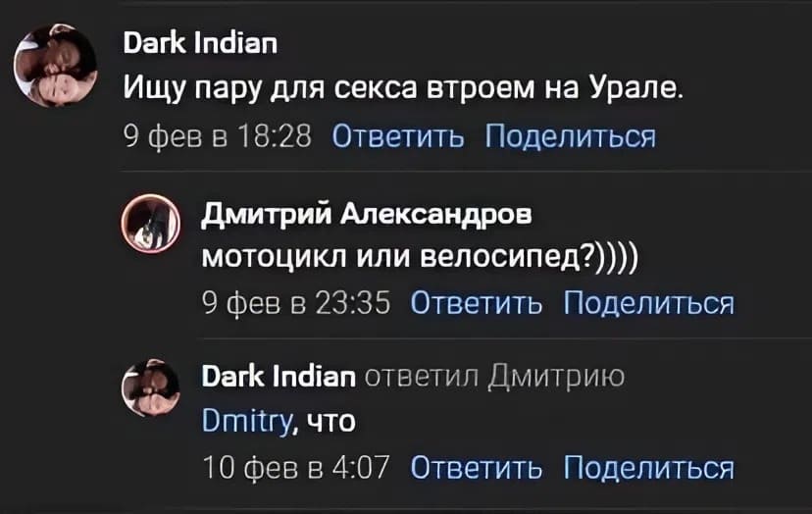Share the мотоцикл или велосипед comment
Screen dimensions: 812x514
(649, 302)
